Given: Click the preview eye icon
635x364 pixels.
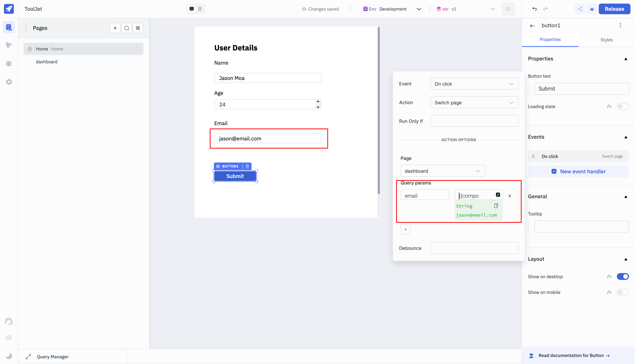Looking at the screenshot, I should tap(592, 9).
